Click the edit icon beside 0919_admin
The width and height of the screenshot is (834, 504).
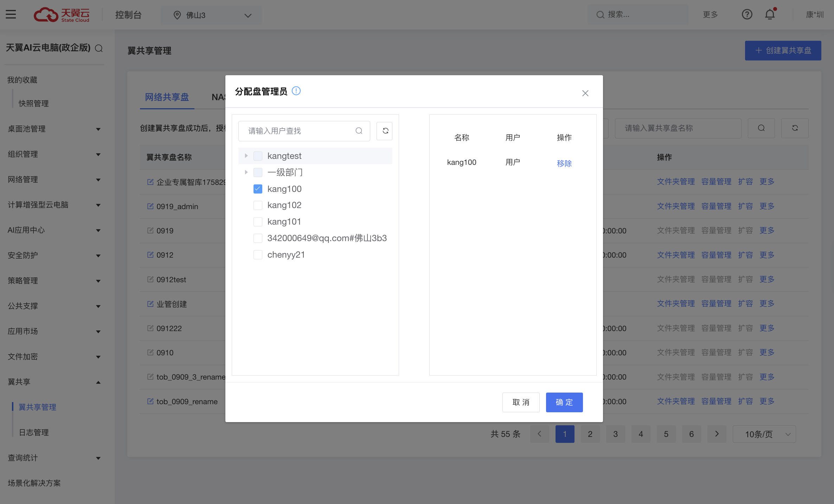[x=150, y=206]
